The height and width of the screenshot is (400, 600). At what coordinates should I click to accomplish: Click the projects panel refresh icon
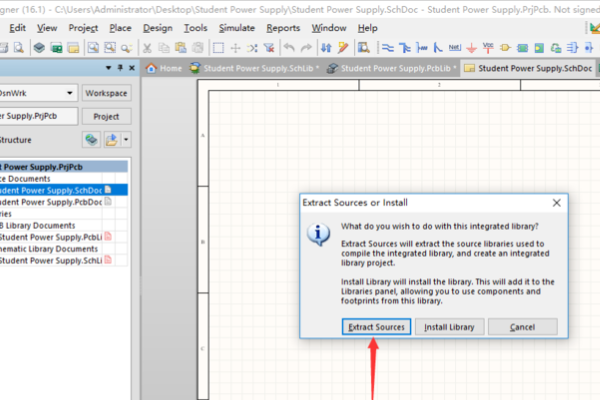click(90, 140)
